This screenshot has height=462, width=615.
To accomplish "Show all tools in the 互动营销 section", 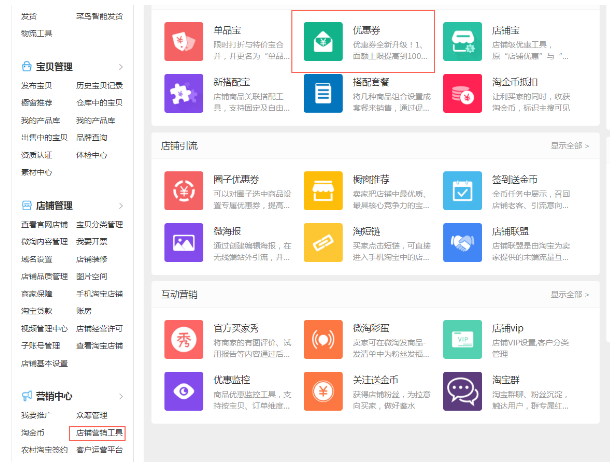I will 570,295.
